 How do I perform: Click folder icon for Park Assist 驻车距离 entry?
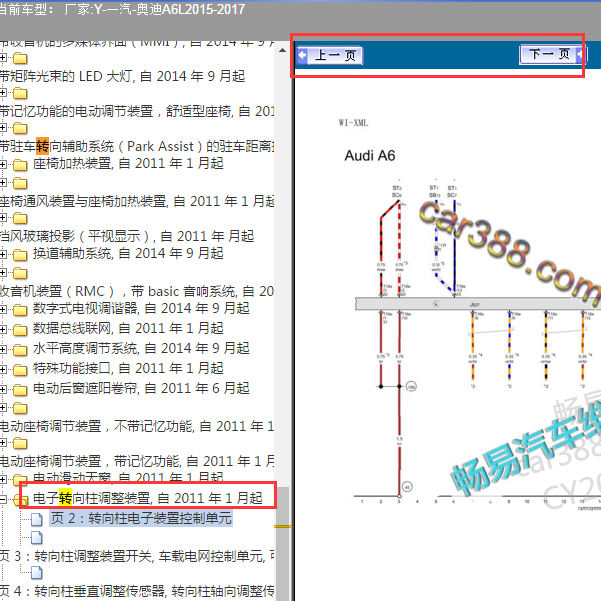(x=20, y=128)
